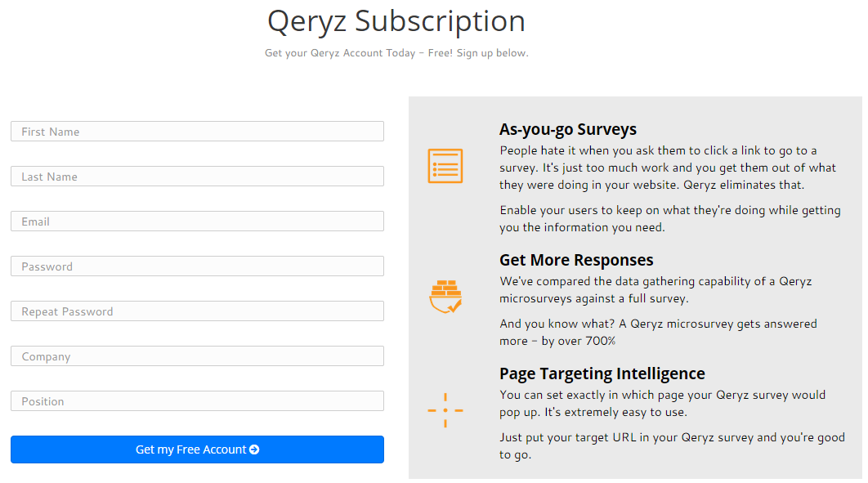The height and width of the screenshot is (483, 868).
Task: Select the Company input field
Action: click(196, 356)
